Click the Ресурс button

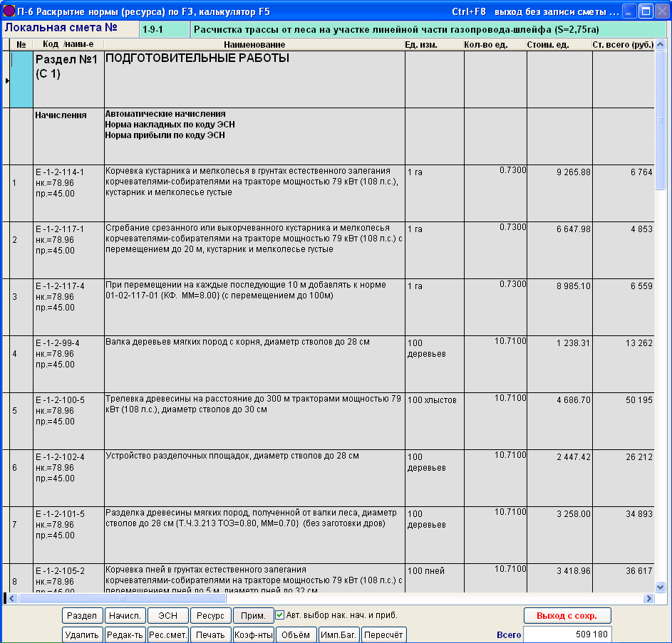point(211,615)
